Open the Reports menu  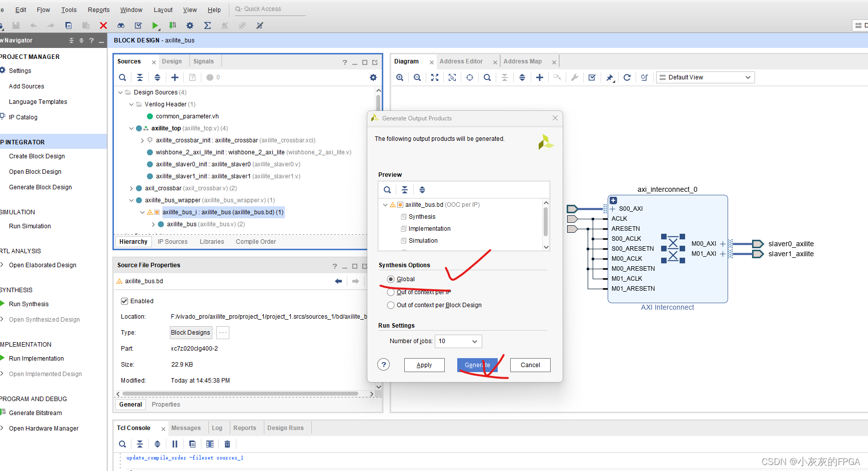click(x=98, y=9)
